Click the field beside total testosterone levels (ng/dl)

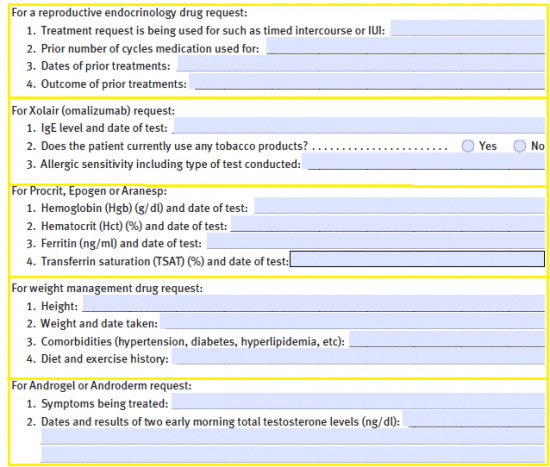click(x=474, y=419)
